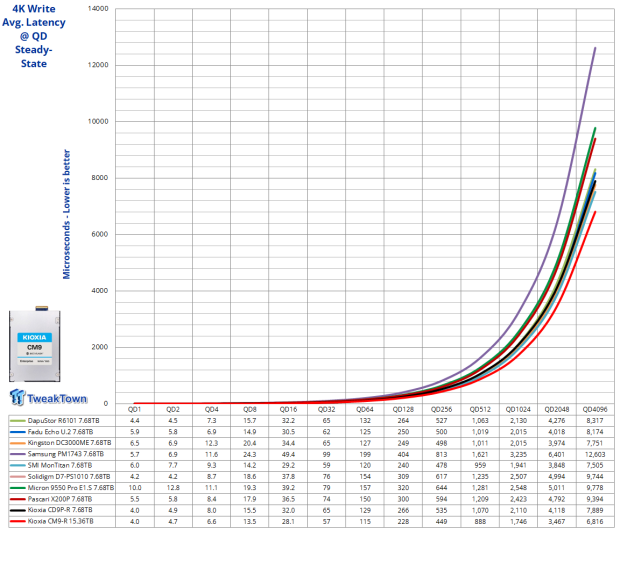Screen dimensions: 620x568
Task: Click the 'QD128' column header
Action: 403,409
